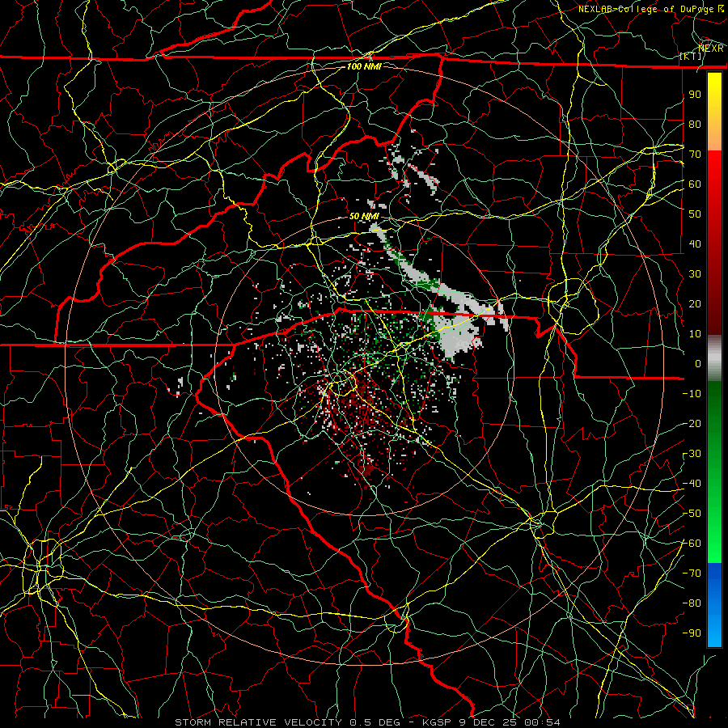Click the gray zero-velocity segment of the color bar
The height and width of the screenshot is (728, 728).
click(714, 360)
